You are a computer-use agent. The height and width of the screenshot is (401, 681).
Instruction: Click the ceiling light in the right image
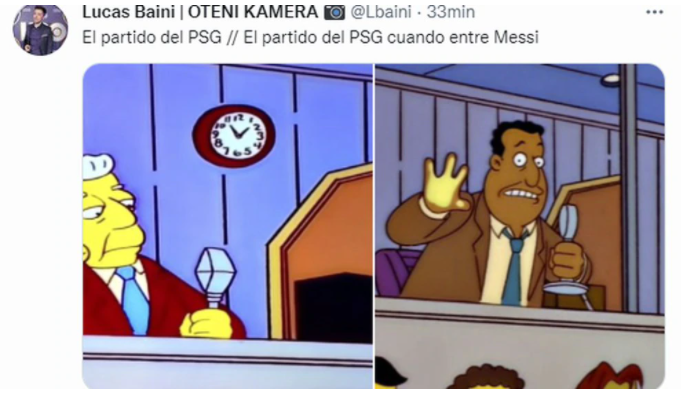(x=612, y=79)
